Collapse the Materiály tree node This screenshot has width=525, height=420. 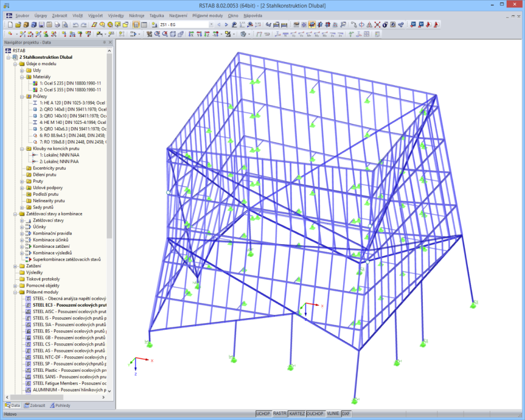point(22,77)
